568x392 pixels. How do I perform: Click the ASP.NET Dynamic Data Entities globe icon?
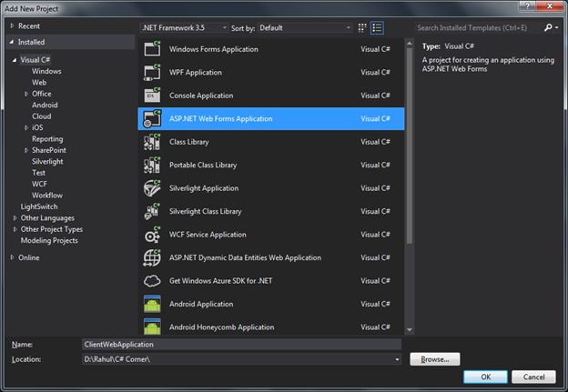[152, 257]
